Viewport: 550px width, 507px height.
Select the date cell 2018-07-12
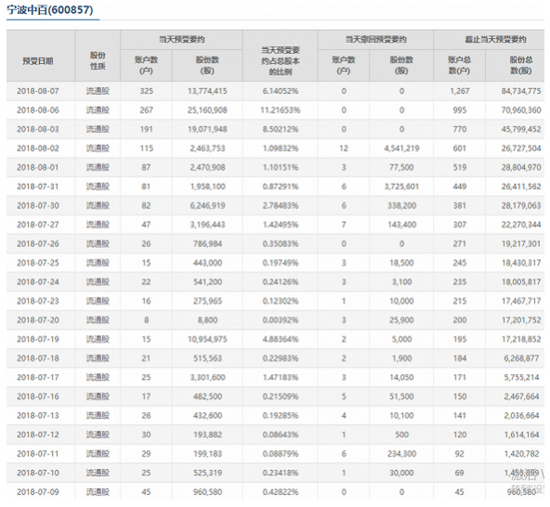point(38,434)
